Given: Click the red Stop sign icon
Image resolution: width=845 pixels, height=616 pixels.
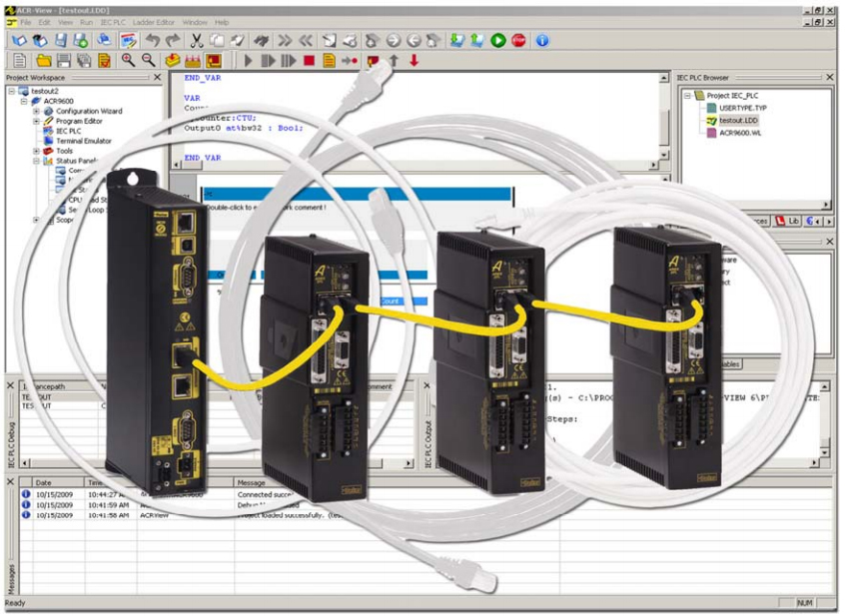Looking at the screenshot, I should click(519, 40).
